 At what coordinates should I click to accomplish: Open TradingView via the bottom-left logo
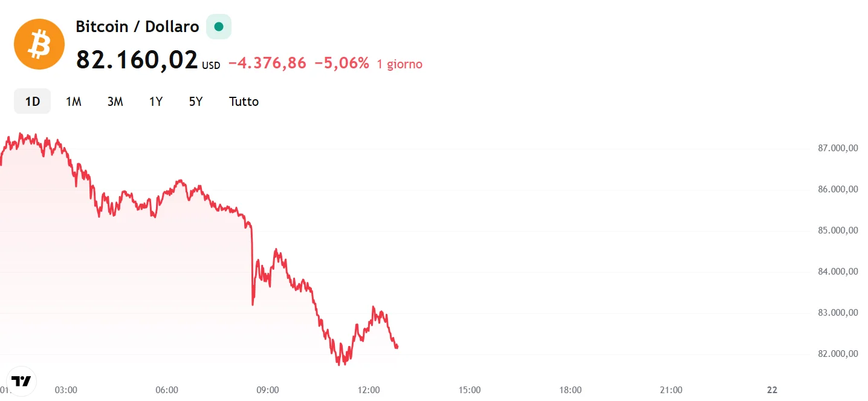point(22,381)
